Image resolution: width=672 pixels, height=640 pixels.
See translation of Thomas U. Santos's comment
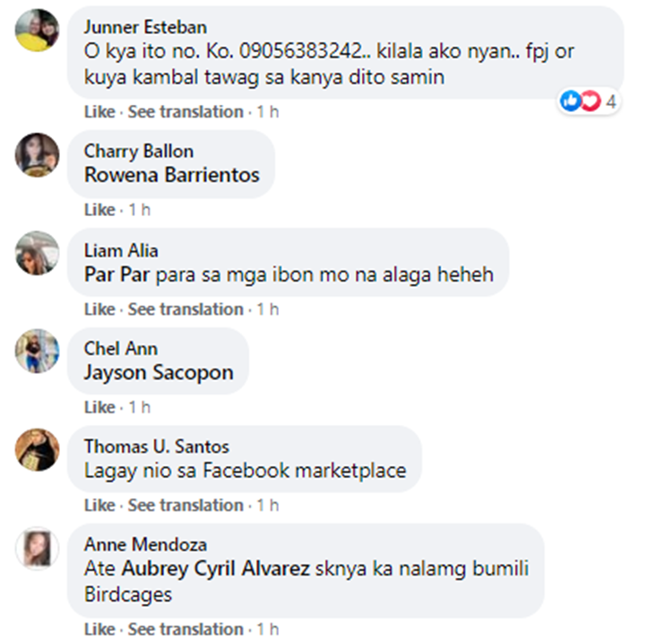[x=185, y=506]
